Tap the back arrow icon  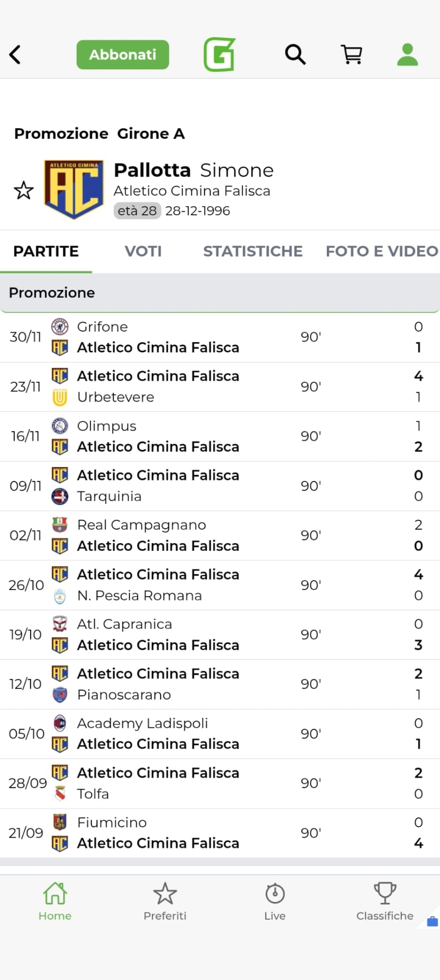(x=15, y=55)
